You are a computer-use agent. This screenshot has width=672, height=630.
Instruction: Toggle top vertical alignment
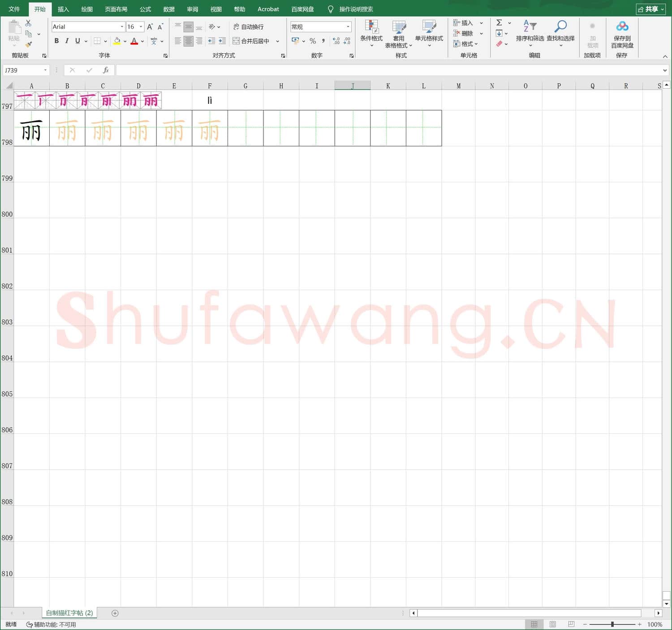(x=178, y=27)
